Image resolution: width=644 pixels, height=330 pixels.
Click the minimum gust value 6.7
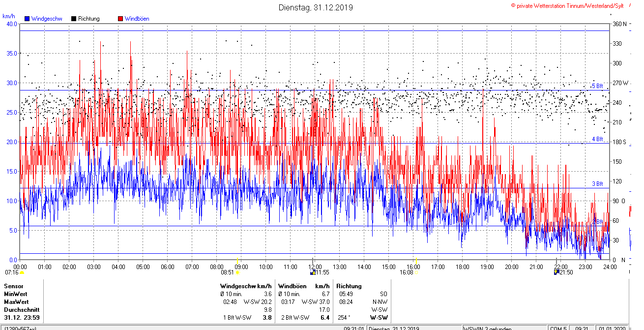(x=325, y=294)
